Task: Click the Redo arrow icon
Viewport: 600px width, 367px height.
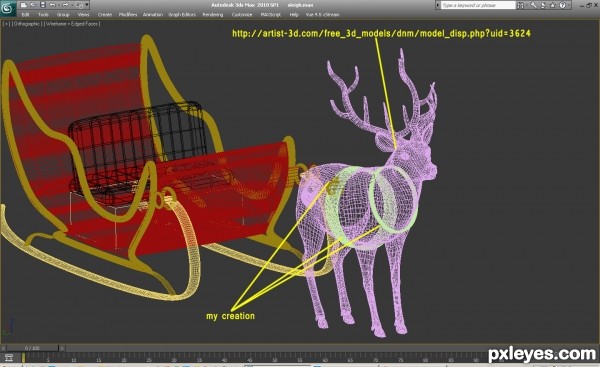Action: coord(65,5)
